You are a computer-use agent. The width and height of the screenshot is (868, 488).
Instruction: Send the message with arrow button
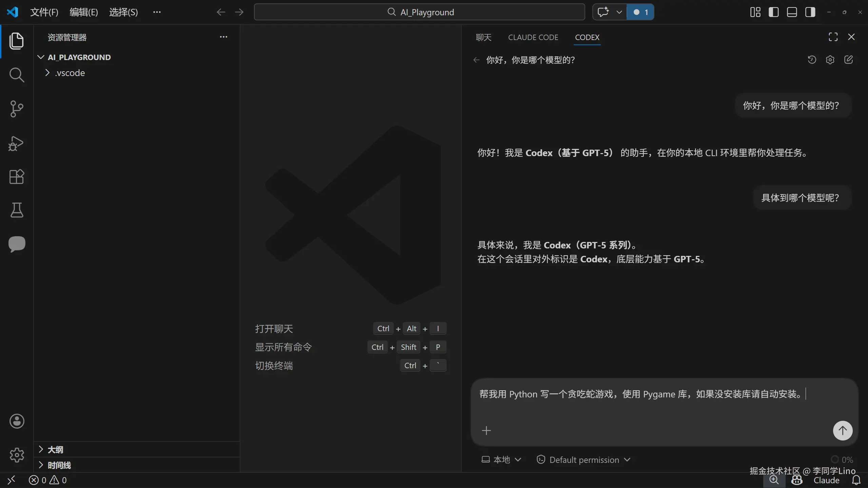(x=842, y=431)
